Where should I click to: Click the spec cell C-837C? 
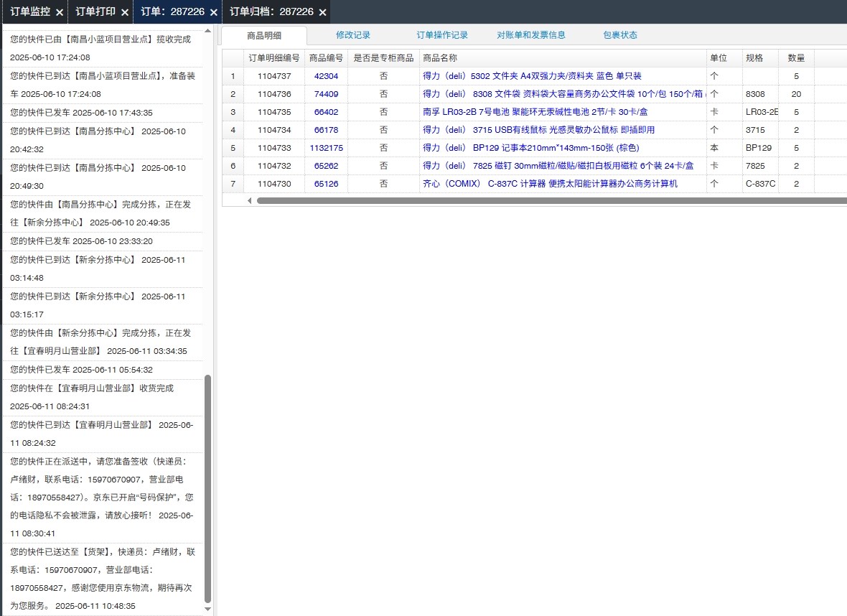click(761, 184)
